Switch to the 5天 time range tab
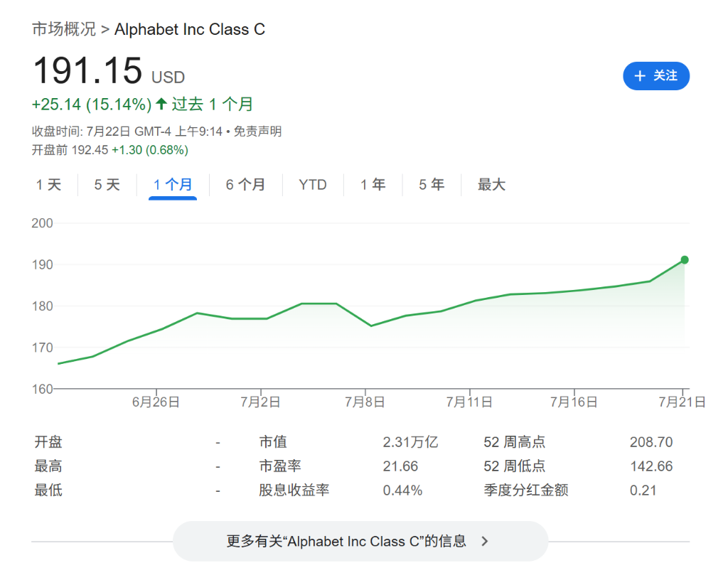The width and height of the screenshot is (728, 585). coord(105,184)
